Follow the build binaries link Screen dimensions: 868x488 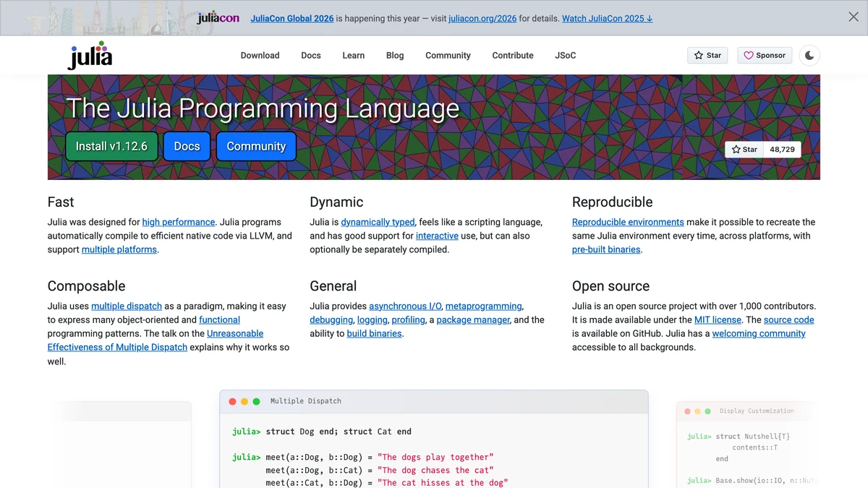(374, 333)
